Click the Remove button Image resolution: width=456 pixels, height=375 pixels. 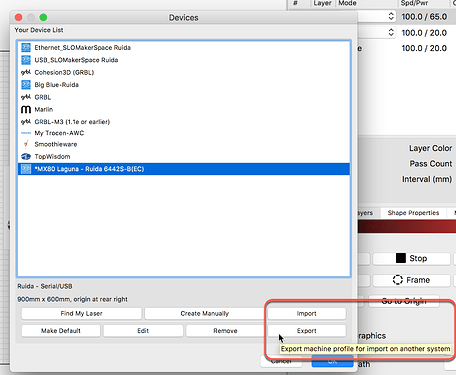pyautogui.click(x=225, y=331)
